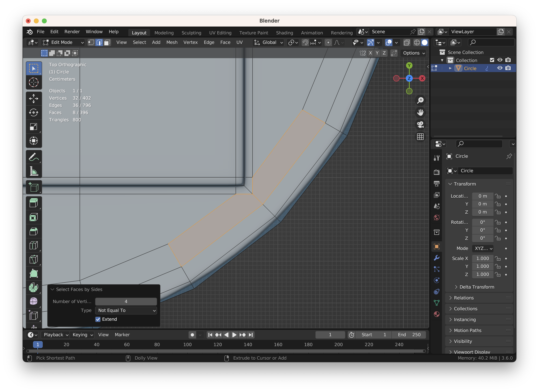Select the Extrude Region tool

point(33,203)
